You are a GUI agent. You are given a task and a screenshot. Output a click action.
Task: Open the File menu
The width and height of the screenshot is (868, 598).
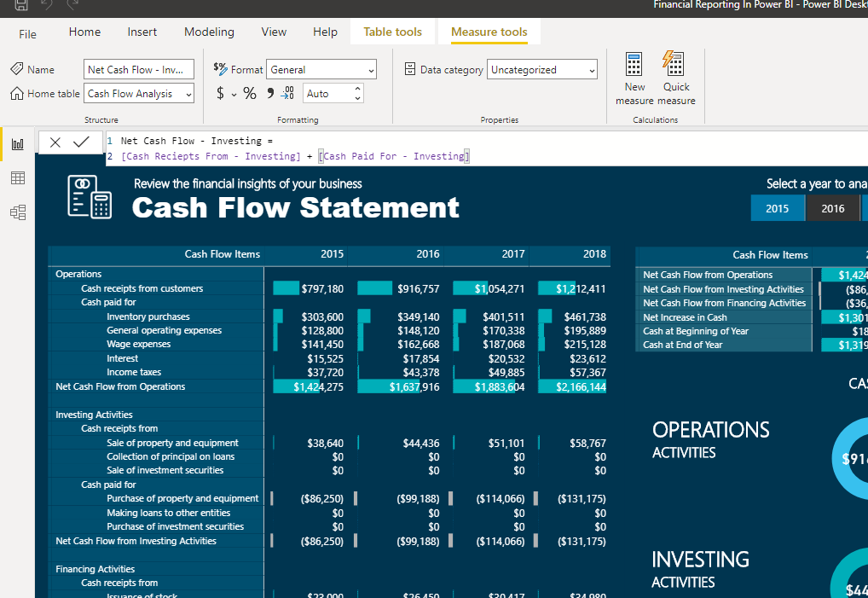tap(27, 34)
